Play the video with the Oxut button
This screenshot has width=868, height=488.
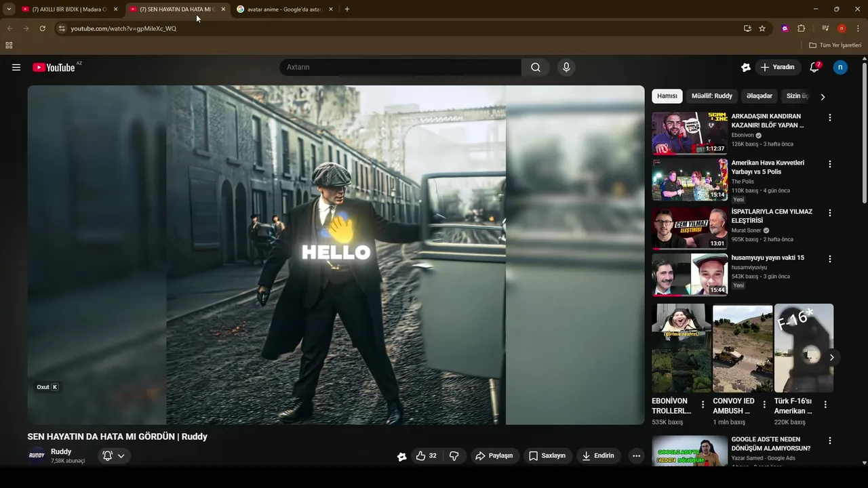pyautogui.click(x=47, y=387)
